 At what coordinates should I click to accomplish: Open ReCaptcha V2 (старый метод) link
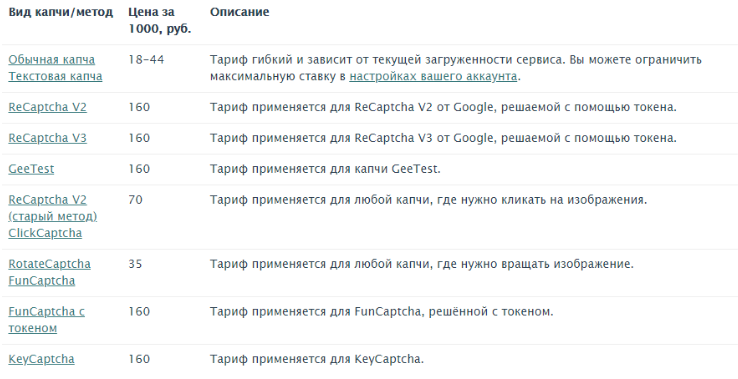pos(53,208)
